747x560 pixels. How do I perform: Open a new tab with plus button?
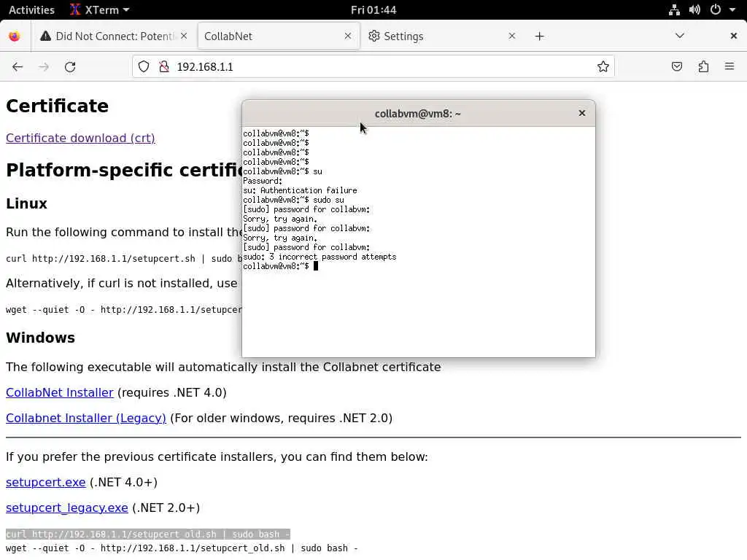tap(539, 36)
